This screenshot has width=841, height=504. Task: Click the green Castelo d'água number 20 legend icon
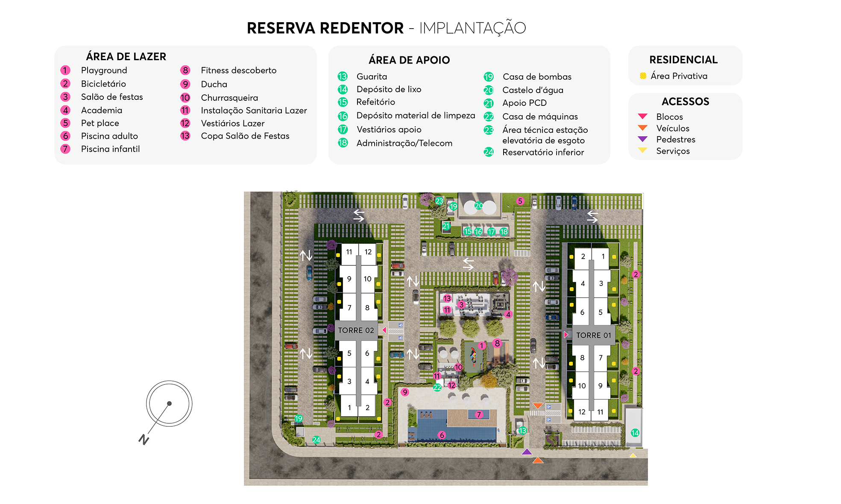point(489,90)
